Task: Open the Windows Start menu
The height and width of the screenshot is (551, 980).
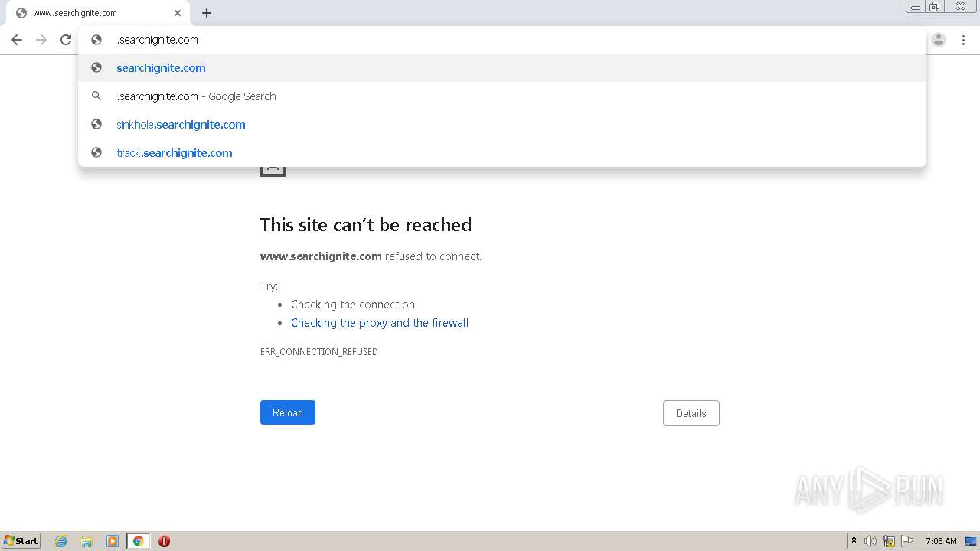Action: click(21, 541)
